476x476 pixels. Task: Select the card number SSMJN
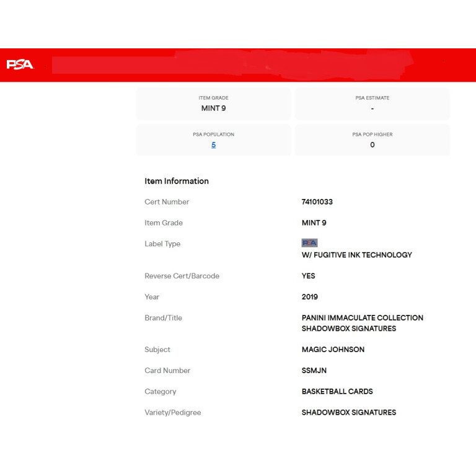(x=314, y=371)
